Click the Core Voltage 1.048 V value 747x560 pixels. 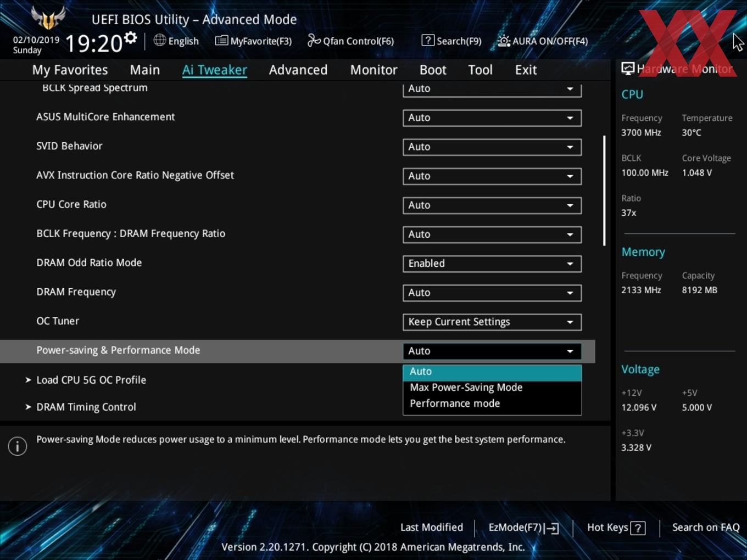pos(696,172)
